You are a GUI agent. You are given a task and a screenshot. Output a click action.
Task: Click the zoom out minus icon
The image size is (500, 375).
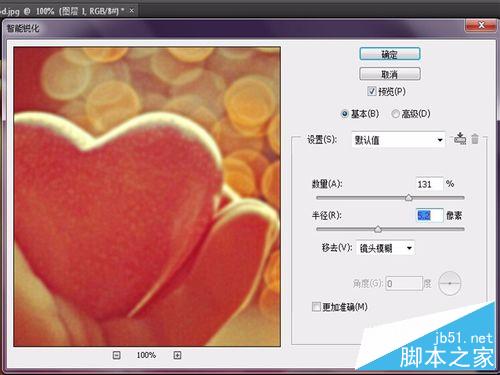pyautogui.click(x=116, y=355)
